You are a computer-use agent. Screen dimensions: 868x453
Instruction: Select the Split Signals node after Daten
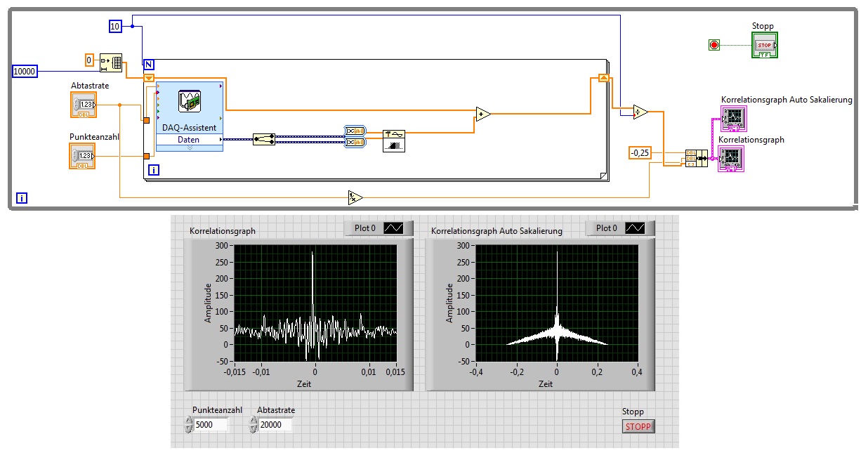pyautogui.click(x=264, y=140)
